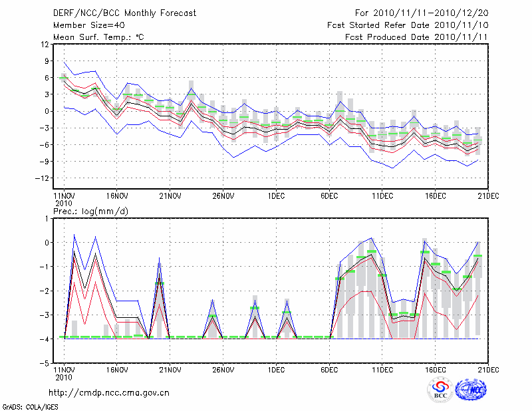Click 16NOV on the temperature chart axis
The image size is (532, 411).
point(116,196)
